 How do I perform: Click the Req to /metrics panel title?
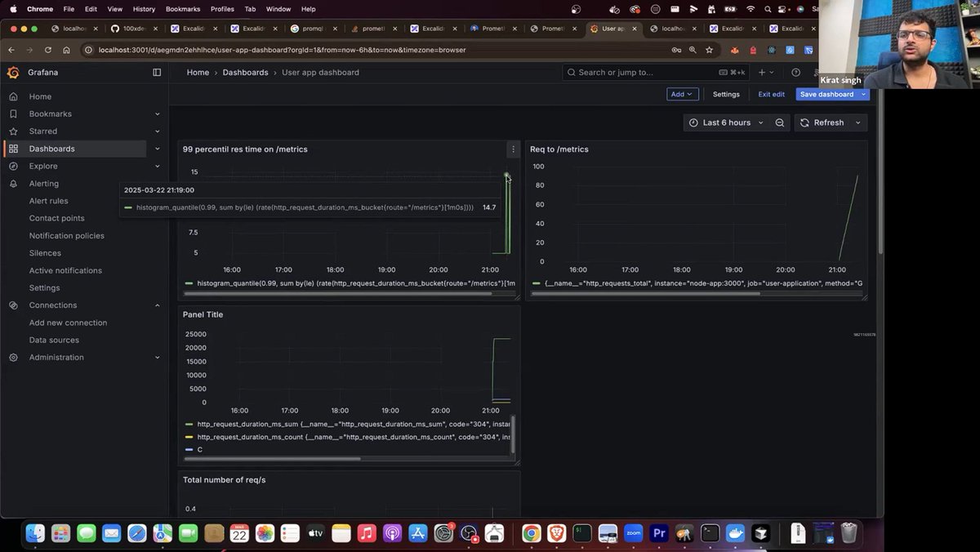click(x=559, y=149)
